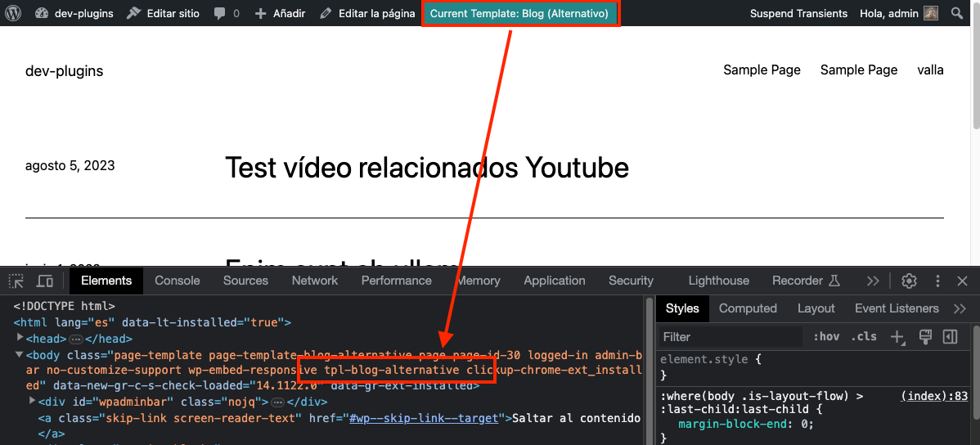This screenshot has width=980, height=445.
Task: Select the Event Listeners pane tab
Action: point(897,308)
